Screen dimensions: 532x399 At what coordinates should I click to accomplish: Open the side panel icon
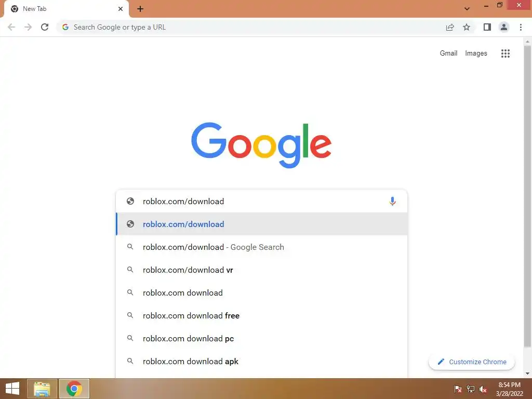(x=487, y=27)
